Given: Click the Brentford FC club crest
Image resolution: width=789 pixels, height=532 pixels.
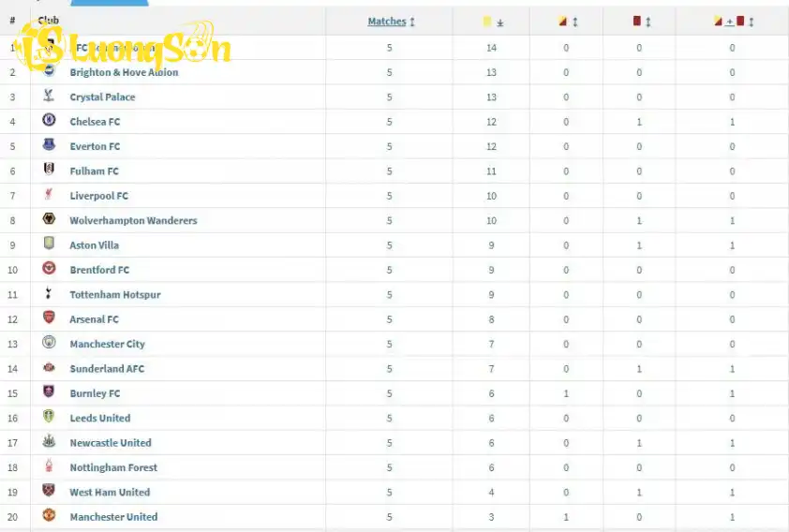Looking at the screenshot, I should [x=49, y=269].
